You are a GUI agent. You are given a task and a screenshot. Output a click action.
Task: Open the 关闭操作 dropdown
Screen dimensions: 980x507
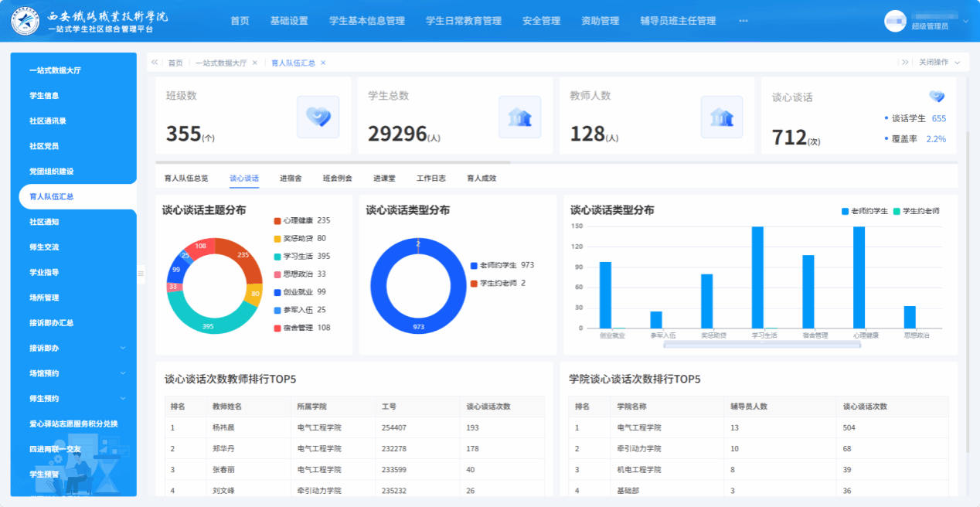click(x=938, y=63)
